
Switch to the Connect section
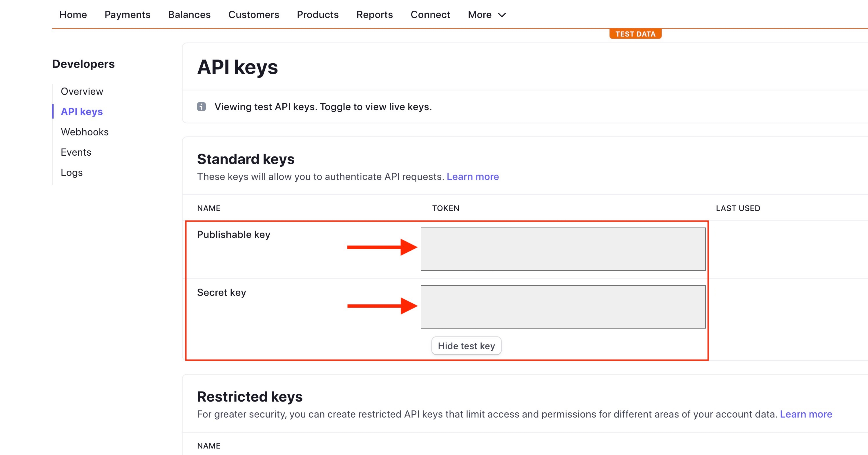pos(430,15)
